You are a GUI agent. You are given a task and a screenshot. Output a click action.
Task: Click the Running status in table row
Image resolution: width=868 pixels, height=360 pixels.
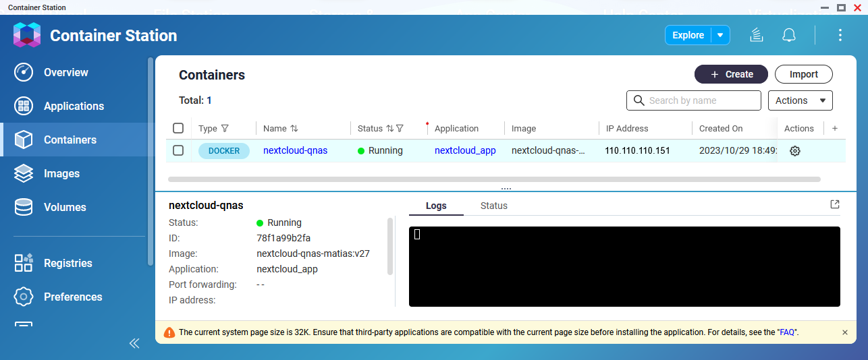click(x=380, y=150)
